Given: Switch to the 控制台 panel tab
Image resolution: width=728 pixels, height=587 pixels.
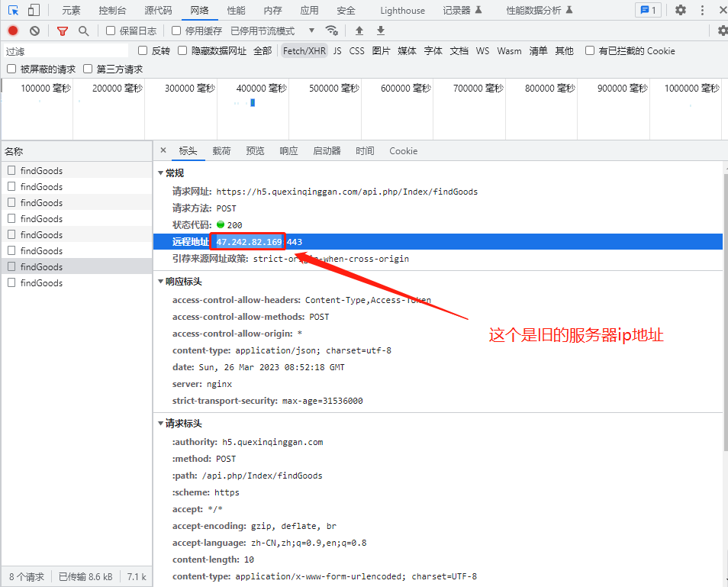Looking at the screenshot, I should point(112,11).
